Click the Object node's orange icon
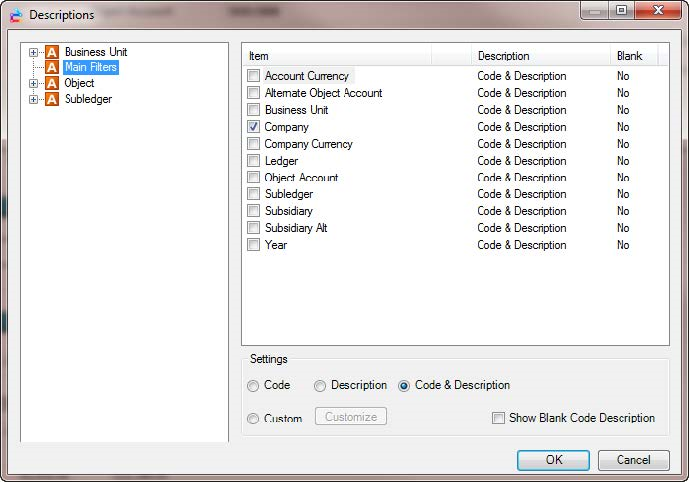The image size is (689, 482). point(52,84)
